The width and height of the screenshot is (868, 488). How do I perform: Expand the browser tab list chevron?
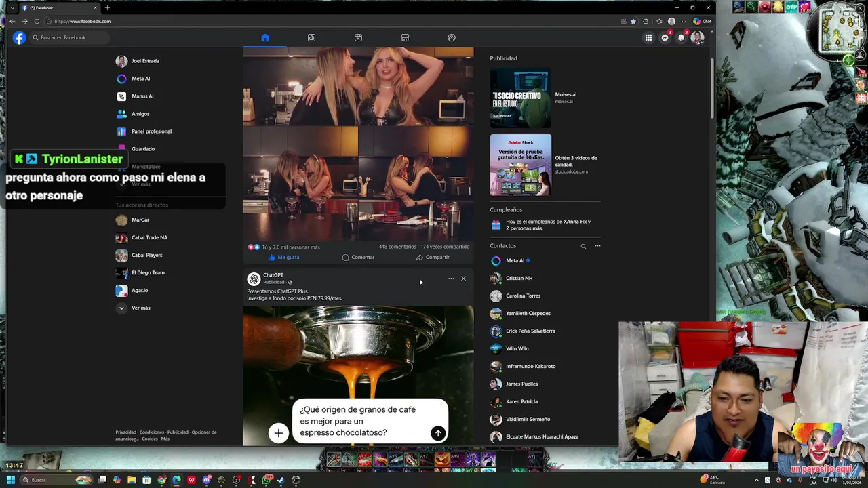point(12,8)
